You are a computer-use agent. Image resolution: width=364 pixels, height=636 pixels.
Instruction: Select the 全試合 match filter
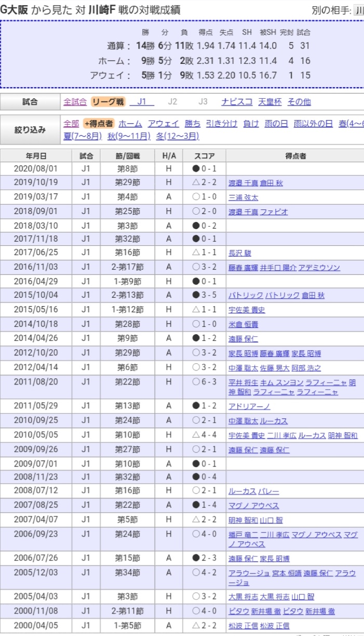click(75, 102)
